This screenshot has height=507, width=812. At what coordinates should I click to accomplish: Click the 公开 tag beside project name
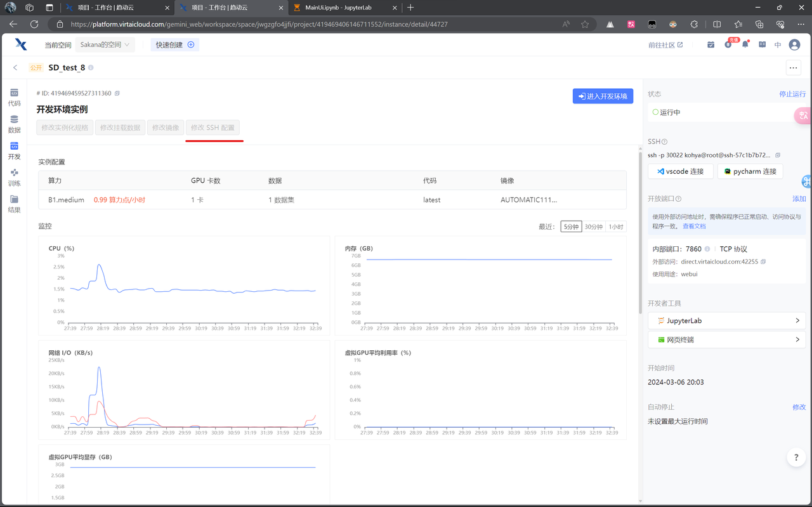point(36,68)
